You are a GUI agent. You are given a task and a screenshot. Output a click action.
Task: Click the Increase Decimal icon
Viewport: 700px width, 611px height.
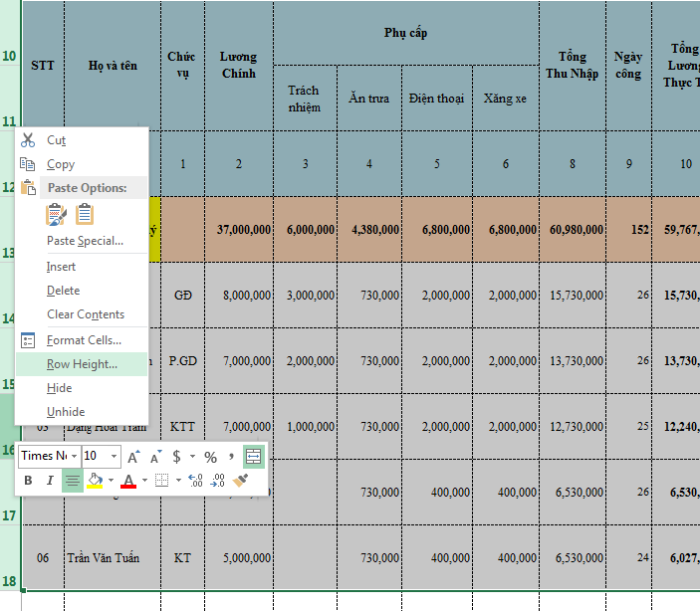click(194, 481)
